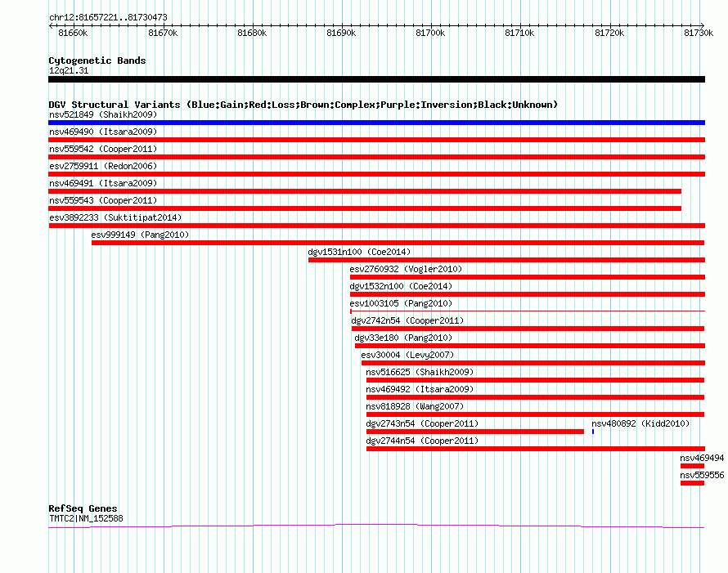Select nsv818928 (Wang2007) label
The width and height of the screenshot is (728, 573).
click(x=415, y=406)
